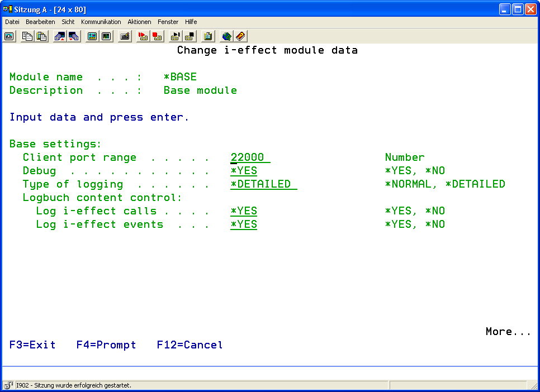Stop macro recording with the red square icon
The image size is (540, 392).
pyautogui.click(x=157, y=36)
